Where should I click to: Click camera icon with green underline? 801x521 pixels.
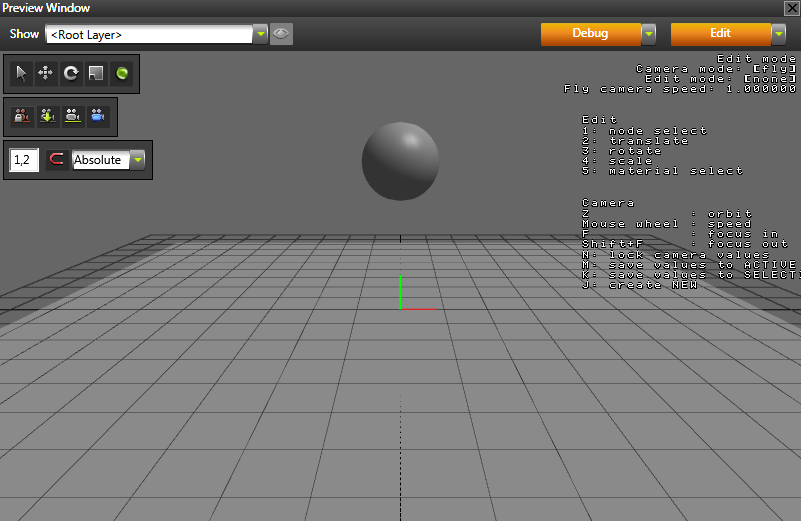[72, 116]
